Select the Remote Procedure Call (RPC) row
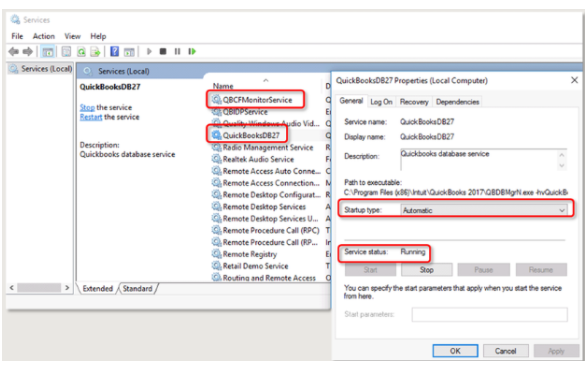 click(x=266, y=230)
